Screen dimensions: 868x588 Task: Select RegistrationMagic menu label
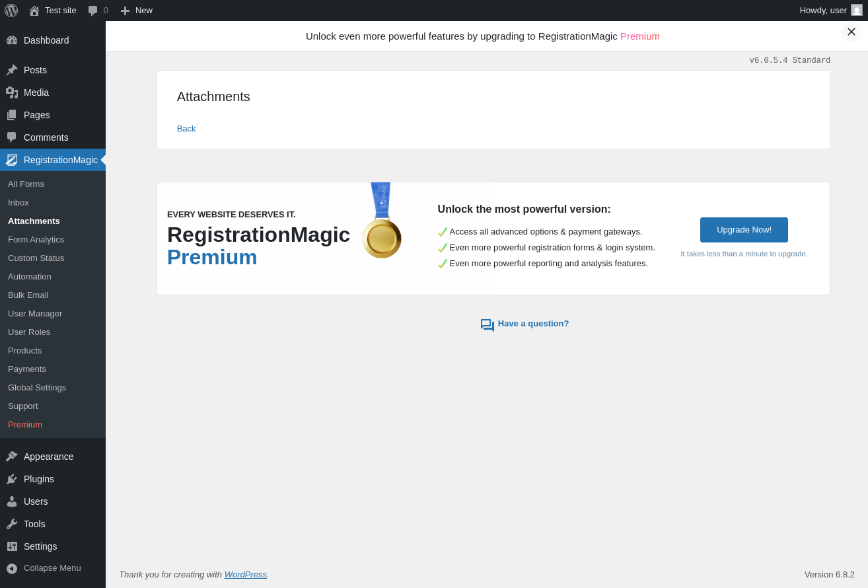point(61,160)
